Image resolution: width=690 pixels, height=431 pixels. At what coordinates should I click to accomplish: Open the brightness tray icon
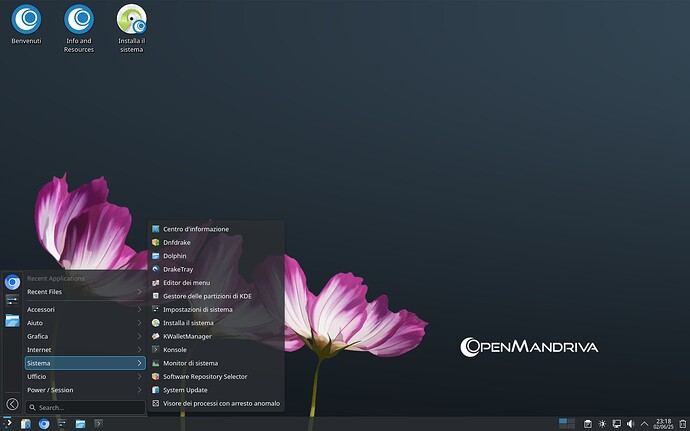point(602,424)
